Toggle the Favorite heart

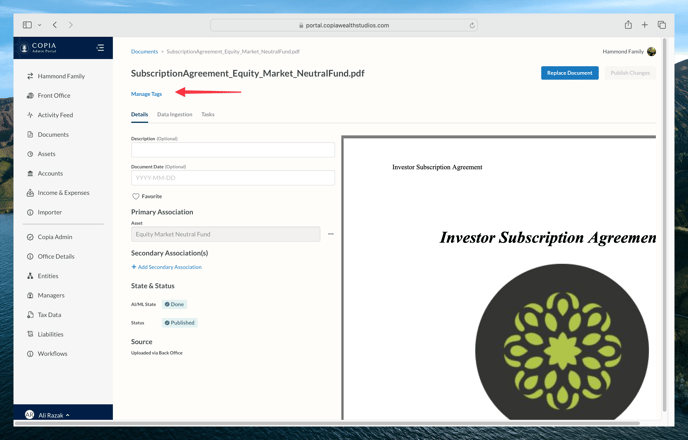[x=136, y=196]
